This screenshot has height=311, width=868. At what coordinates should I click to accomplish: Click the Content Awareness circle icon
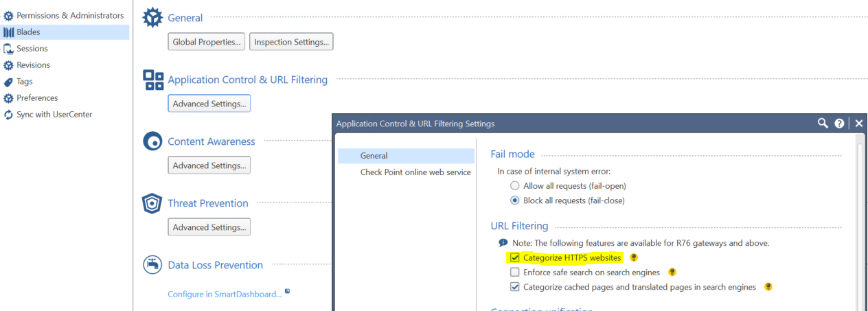(x=152, y=141)
